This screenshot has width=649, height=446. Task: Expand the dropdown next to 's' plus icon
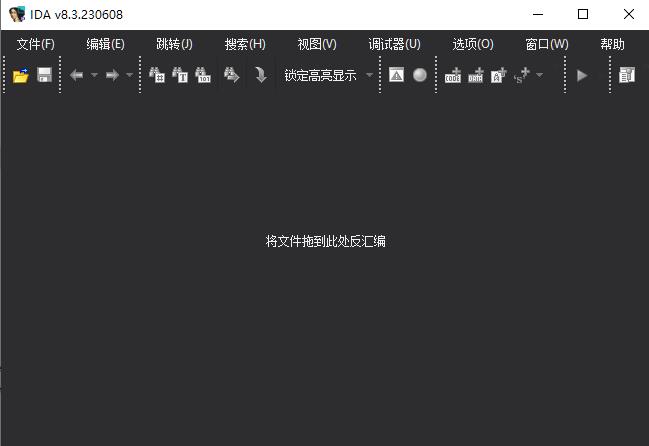coord(539,75)
